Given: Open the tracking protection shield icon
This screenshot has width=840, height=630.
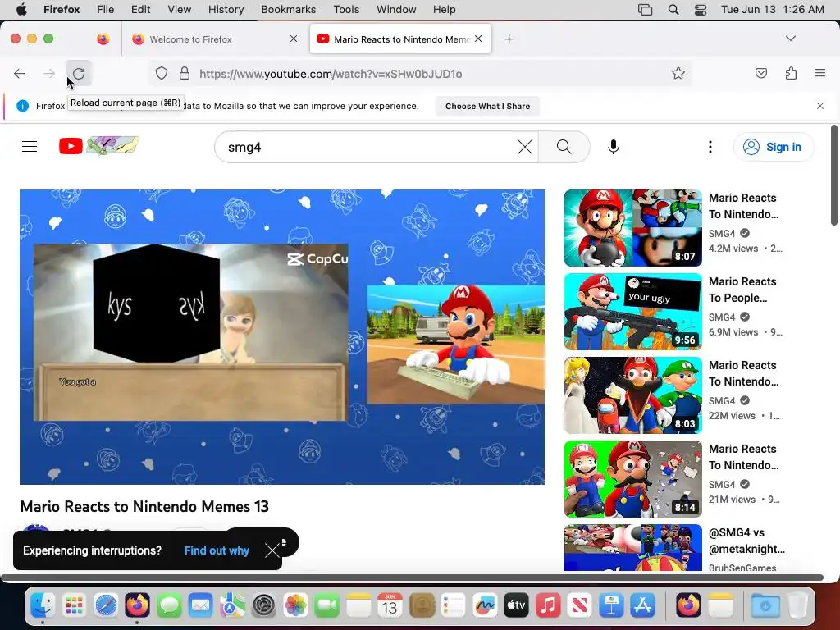Looking at the screenshot, I should tap(162, 73).
